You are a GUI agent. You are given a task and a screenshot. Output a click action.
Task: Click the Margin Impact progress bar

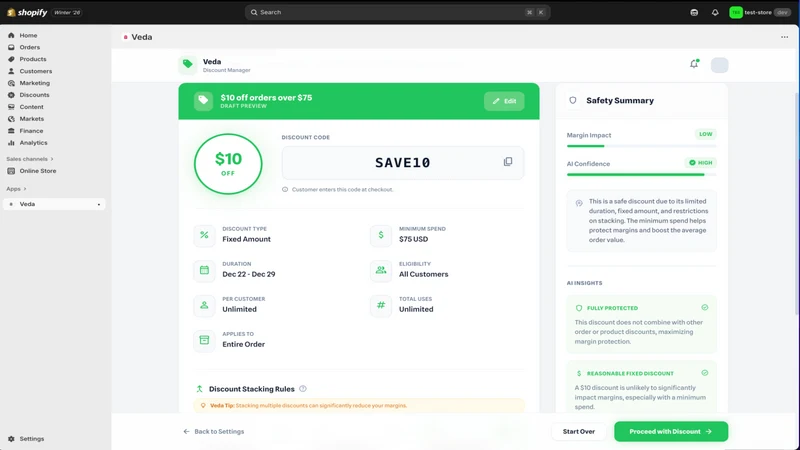pyautogui.click(x=641, y=146)
